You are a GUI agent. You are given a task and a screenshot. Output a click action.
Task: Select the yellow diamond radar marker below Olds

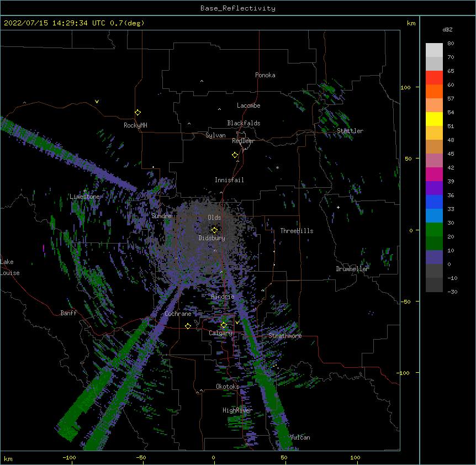click(x=214, y=230)
